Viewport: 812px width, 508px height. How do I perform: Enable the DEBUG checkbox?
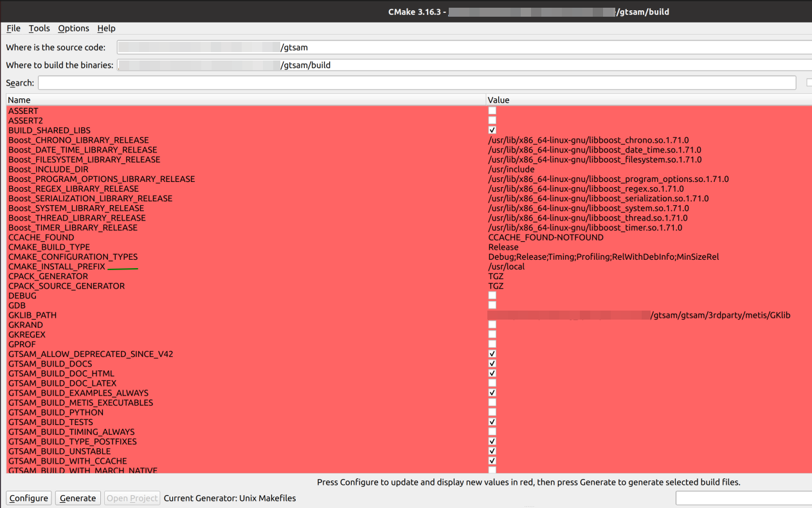[492, 296]
